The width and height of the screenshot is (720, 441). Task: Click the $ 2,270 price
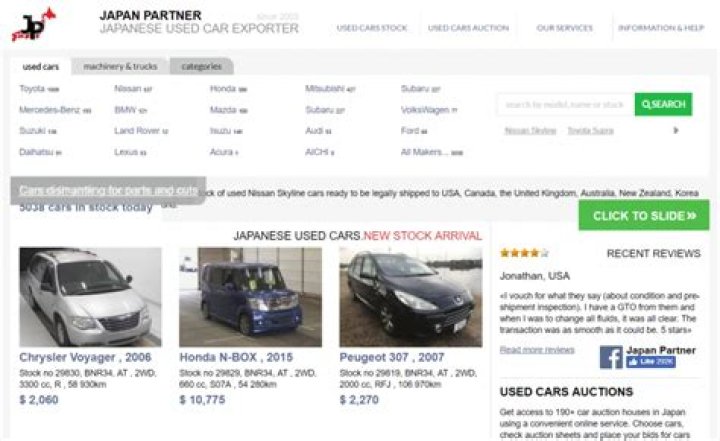click(x=359, y=400)
